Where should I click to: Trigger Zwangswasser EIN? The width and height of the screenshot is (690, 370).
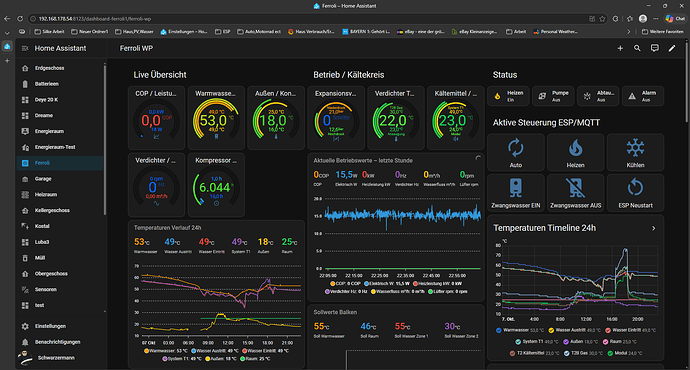coord(516,193)
